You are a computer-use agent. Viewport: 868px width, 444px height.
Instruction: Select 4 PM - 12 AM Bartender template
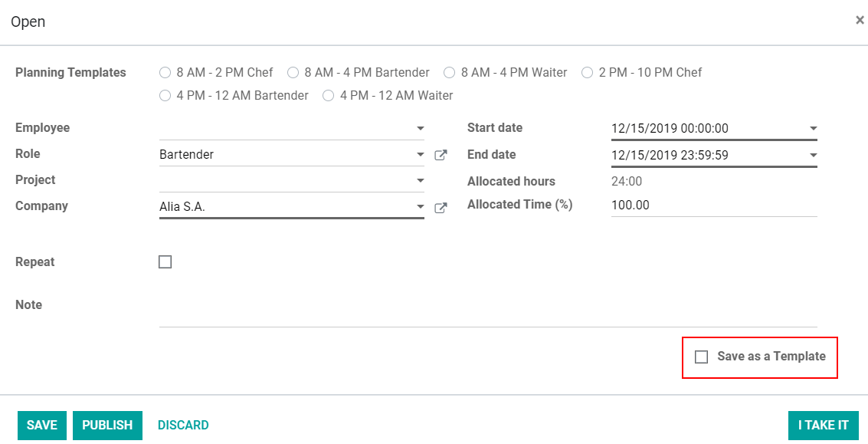pos(165,96)
